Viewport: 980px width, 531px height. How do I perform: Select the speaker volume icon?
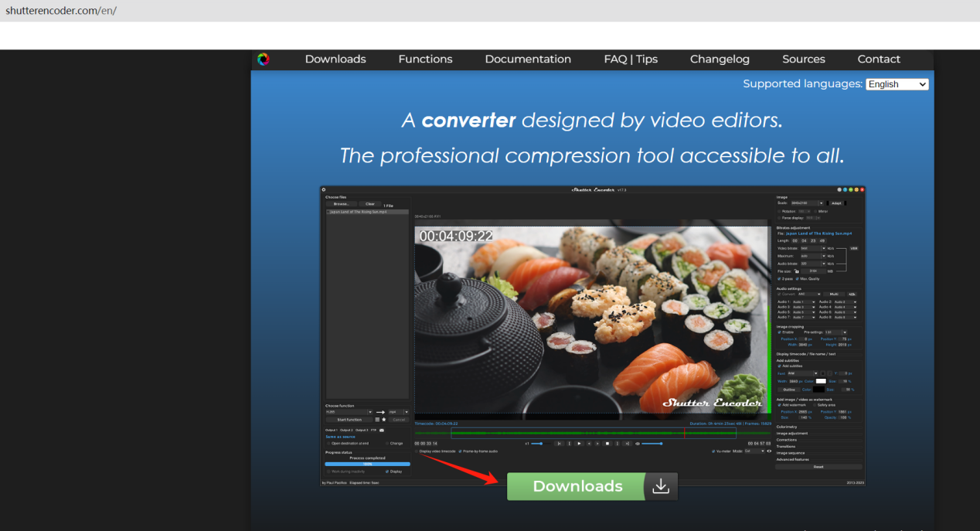click(638, 444)
